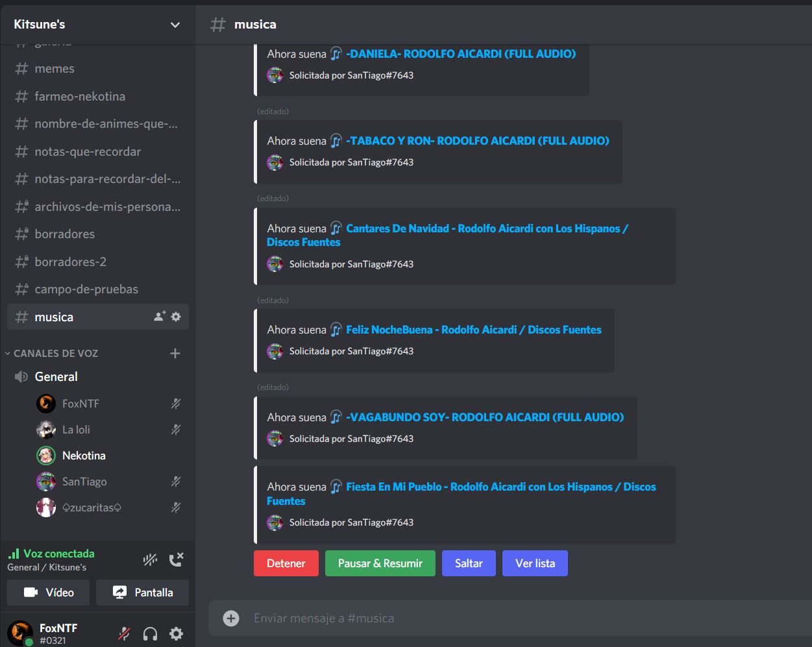This screenshot has width=812, height=647.
Task: Click music note icon beside -DANIELA-
Action: 336,54
